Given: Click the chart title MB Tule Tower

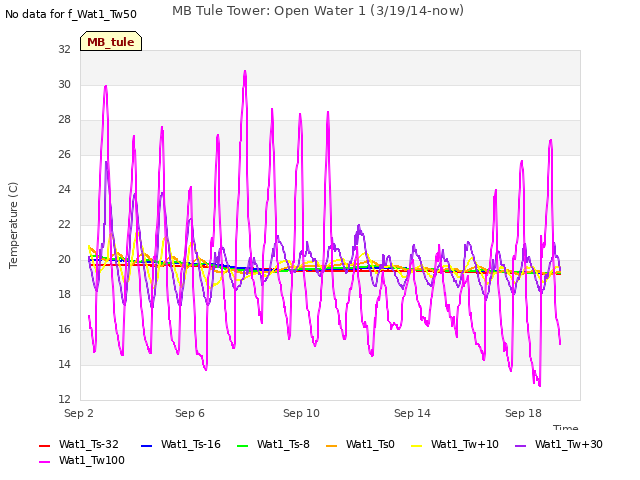Looking at the screenshot, I should [318, 11].
